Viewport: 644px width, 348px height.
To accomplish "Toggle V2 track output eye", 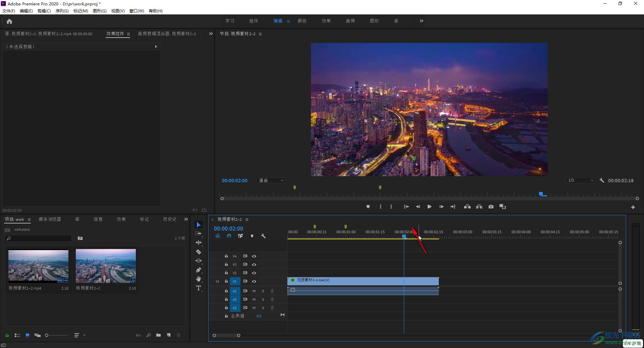I will pyautogui.click(x=254, y=273).
